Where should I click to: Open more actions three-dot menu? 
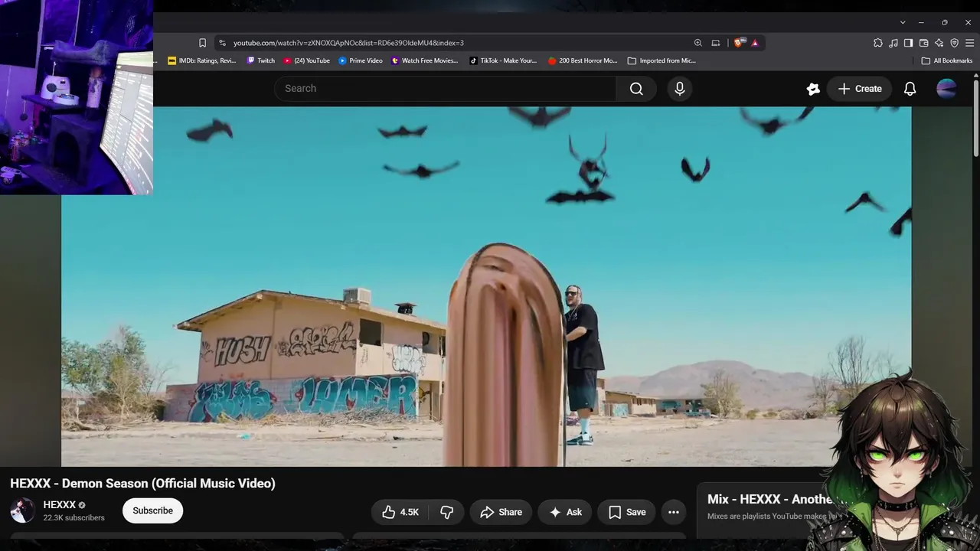[674, 512]
